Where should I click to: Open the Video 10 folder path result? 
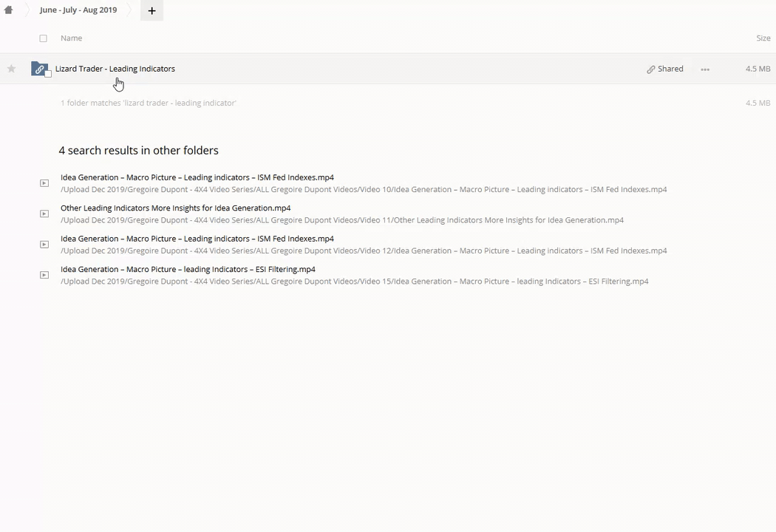click(363, 190)
